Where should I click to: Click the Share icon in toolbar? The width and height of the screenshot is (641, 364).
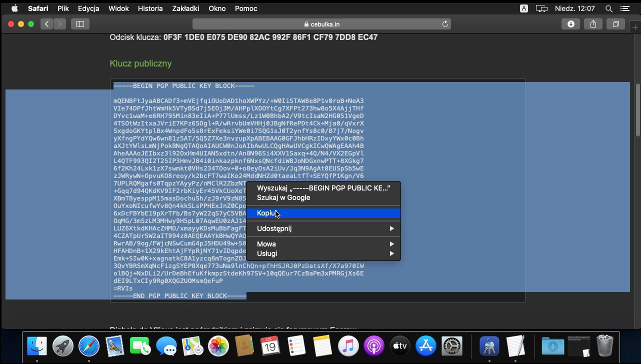(x=593, y=24)
